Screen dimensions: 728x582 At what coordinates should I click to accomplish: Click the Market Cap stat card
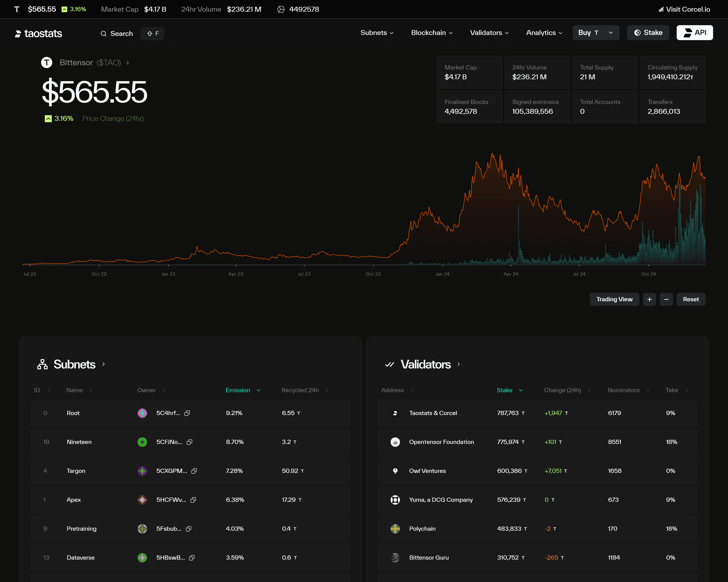(470, 72)
